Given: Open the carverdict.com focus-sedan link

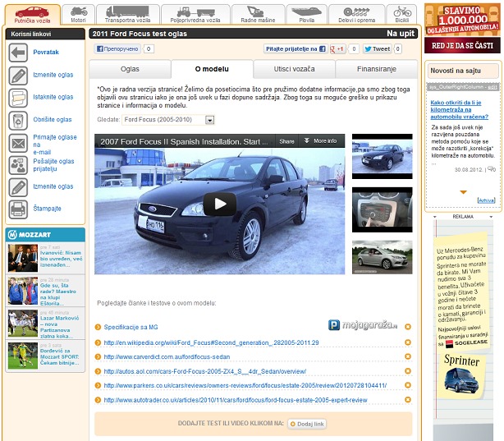Looking at the screenshot, I should [x=167, y=357].
